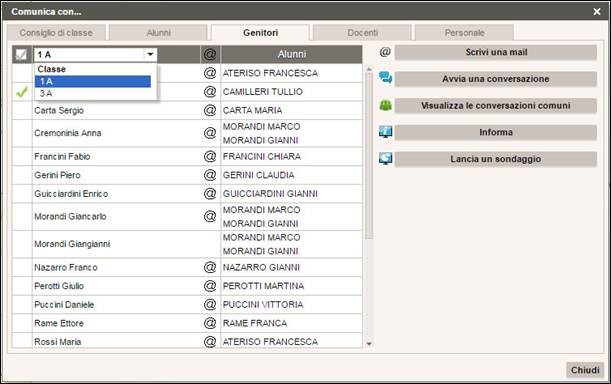Click Visualizza le conversazioni comuni button
611x384 pixels.
[496, 106]
